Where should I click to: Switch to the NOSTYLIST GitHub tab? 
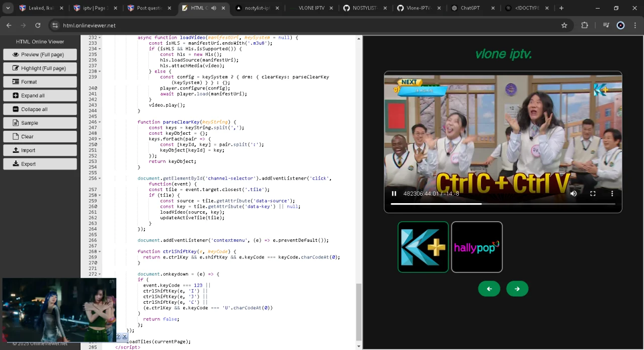coord(366,8)
